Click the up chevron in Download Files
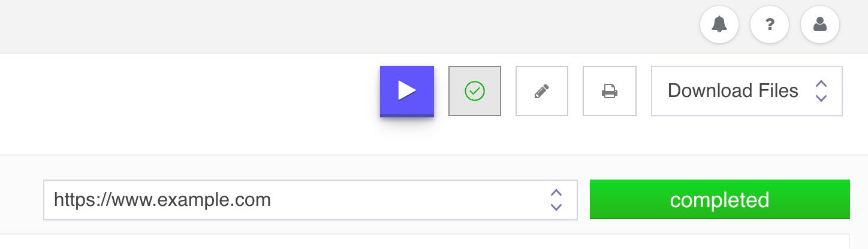The width and height of the screenshot is (868, 249). pos(821,84)
